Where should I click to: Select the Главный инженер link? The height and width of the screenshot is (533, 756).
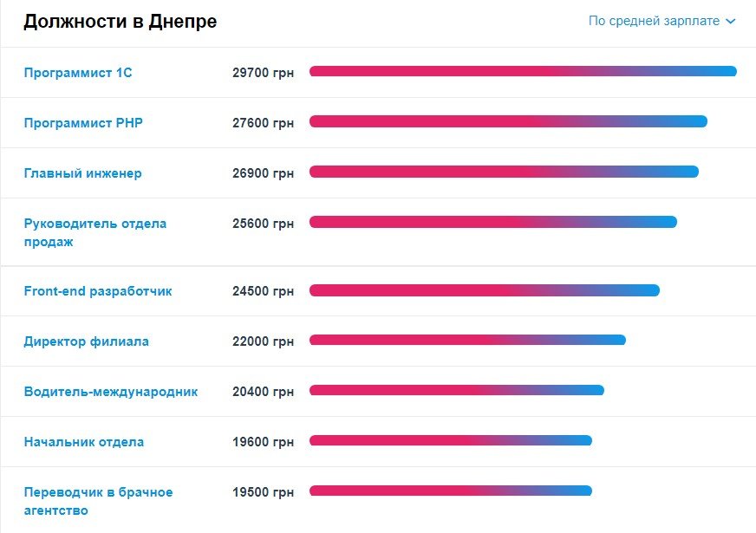(x=82, y=173)
